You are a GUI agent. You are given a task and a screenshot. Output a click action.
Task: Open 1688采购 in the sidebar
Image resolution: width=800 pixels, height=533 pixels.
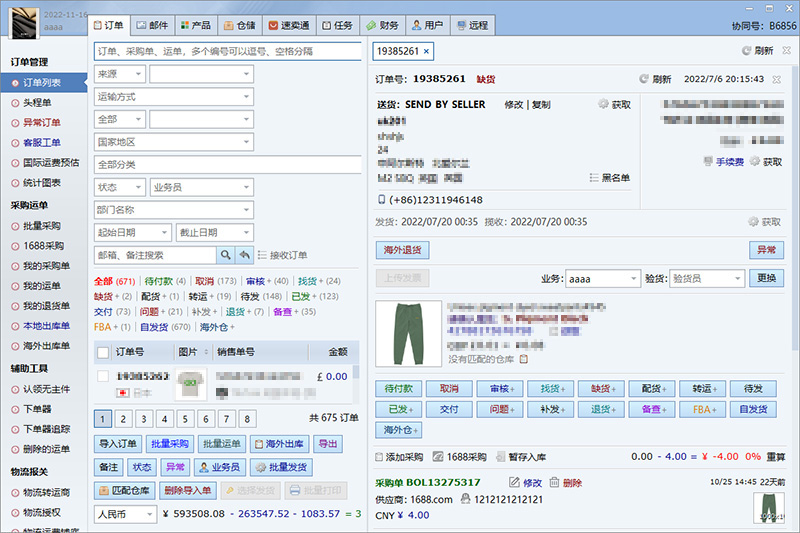(x=43, y=246)
